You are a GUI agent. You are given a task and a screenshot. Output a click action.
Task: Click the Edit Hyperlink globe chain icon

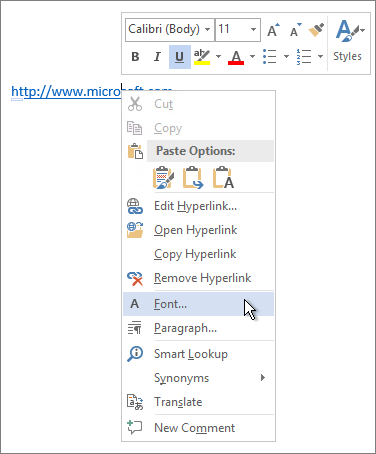[x=135, y=206]
